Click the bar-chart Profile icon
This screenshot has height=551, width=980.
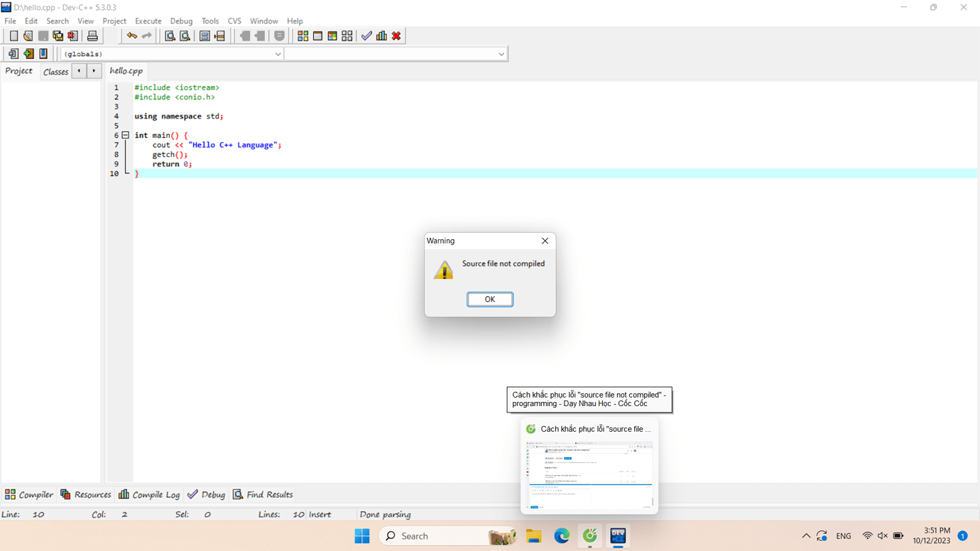point(381,36)
